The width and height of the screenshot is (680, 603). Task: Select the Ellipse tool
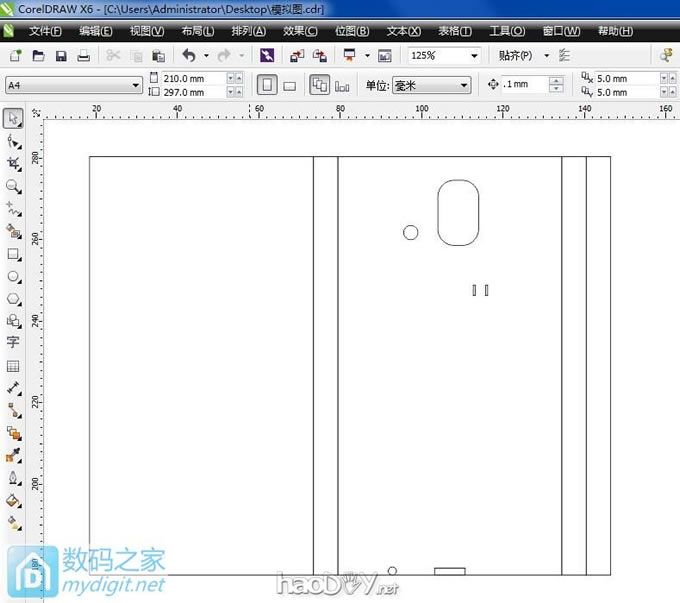point(13,276)
